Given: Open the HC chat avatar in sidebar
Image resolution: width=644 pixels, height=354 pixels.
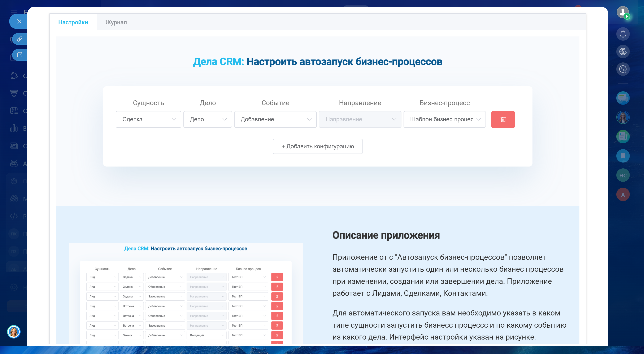Looking at the screenshot, I should pyautogui.click(x=622, y=175).
